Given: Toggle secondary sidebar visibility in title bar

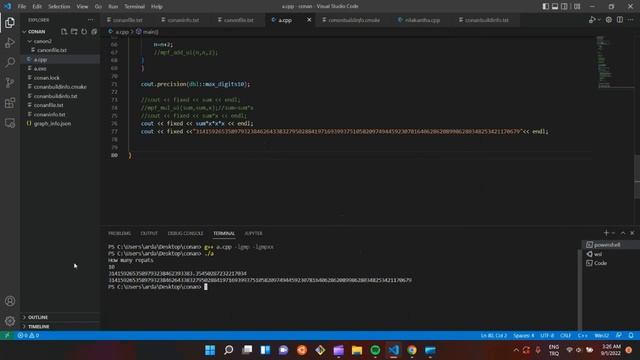Looking at the screenshot, I should coord(564,7).
